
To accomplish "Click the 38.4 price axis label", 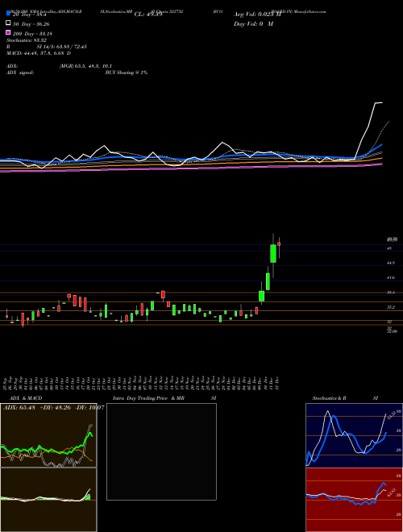I will point(391,292).
